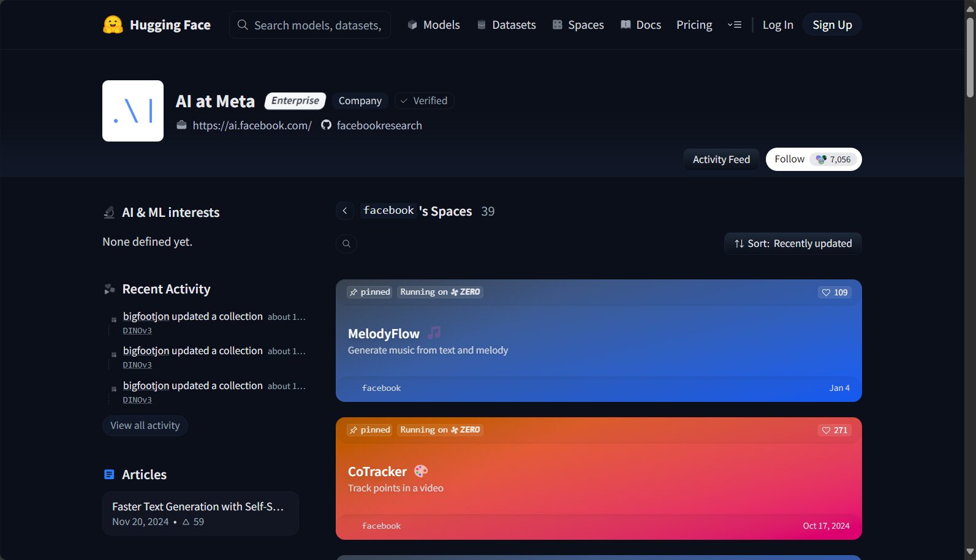Click the View all activity button
The height and width of the screenshot is (560, 976).
145,426
